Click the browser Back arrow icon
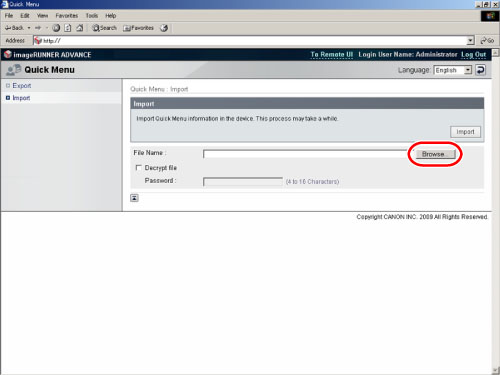This screenshot has width=500, height=375. tap(8, 28)
